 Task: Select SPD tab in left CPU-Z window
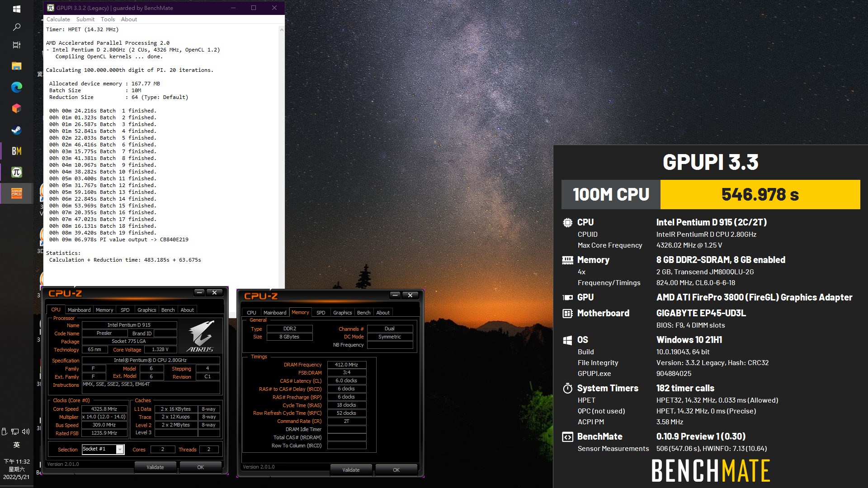[125, 310]
